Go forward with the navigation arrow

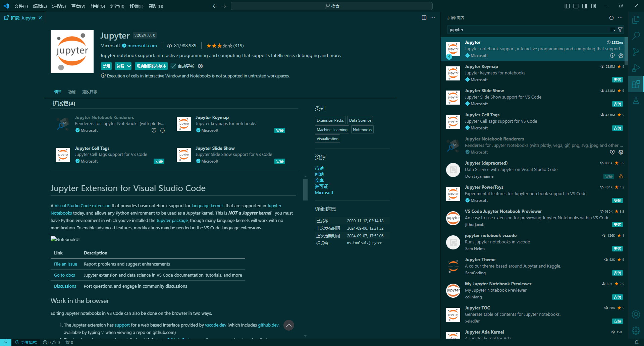224,6
